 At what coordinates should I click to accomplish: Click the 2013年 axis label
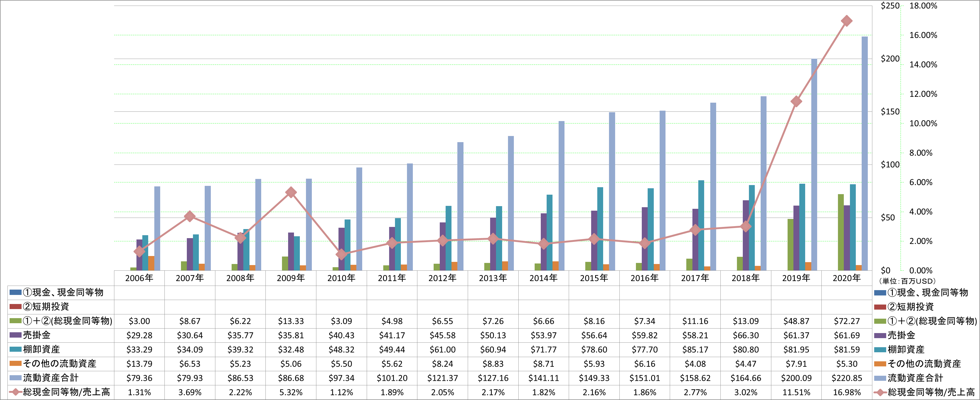[493, 278]
